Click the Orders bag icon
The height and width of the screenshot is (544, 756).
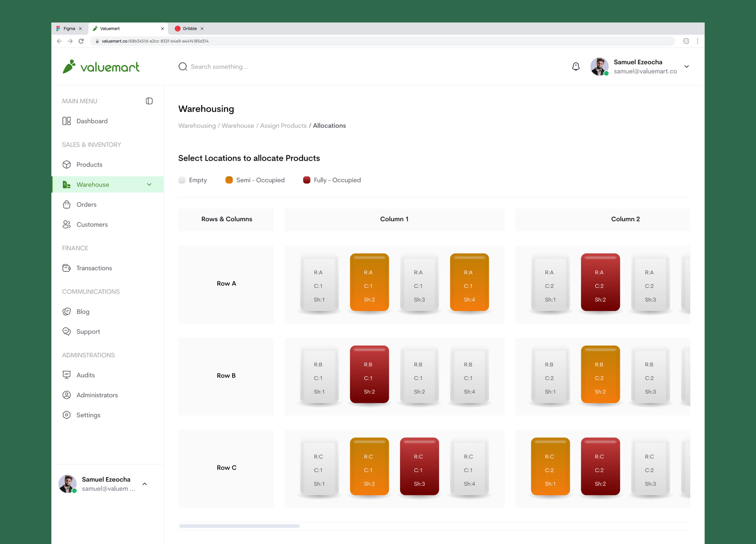[x=67, y=204]
